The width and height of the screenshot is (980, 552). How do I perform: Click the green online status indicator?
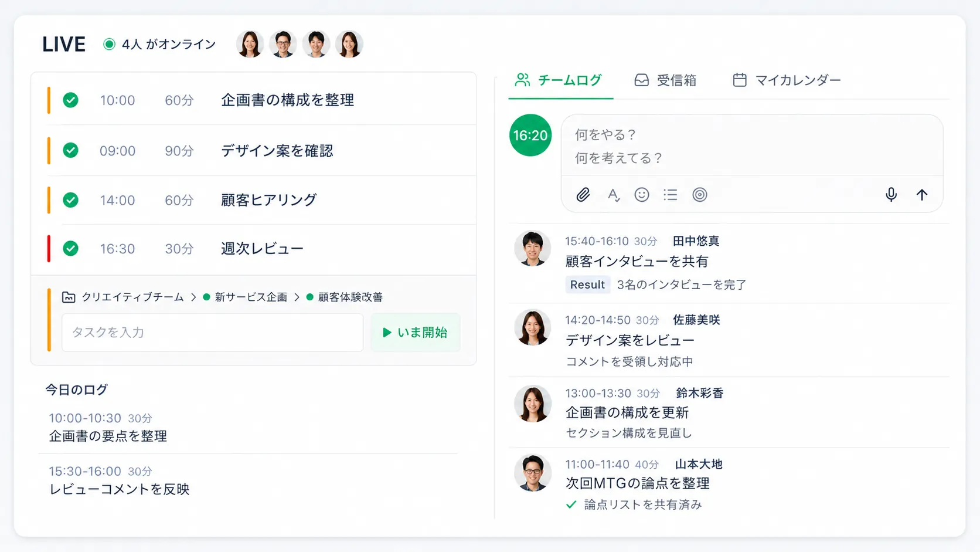[x=109, y=45]
